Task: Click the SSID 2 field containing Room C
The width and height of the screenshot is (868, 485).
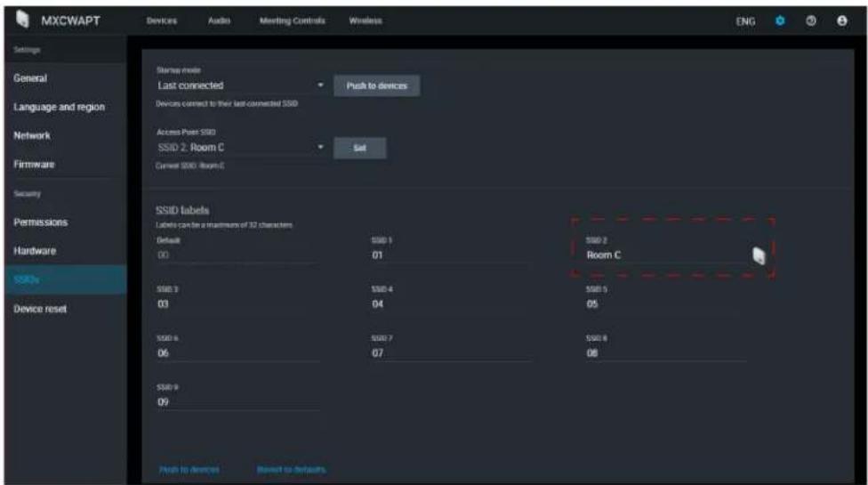Action: [666, 255]
